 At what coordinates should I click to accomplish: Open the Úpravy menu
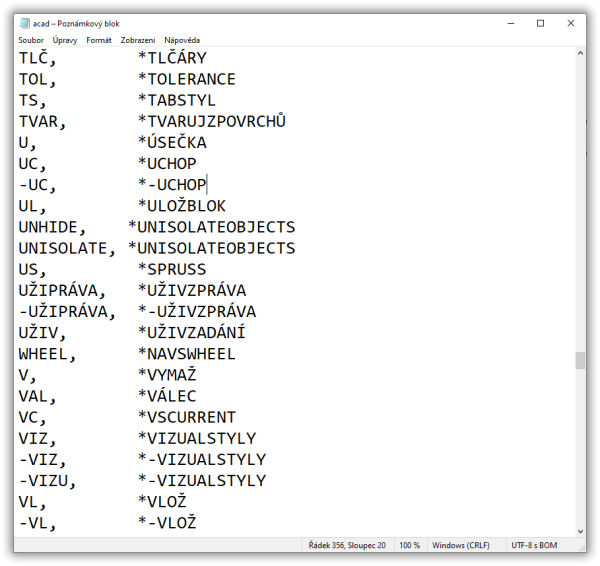(65, 40)
